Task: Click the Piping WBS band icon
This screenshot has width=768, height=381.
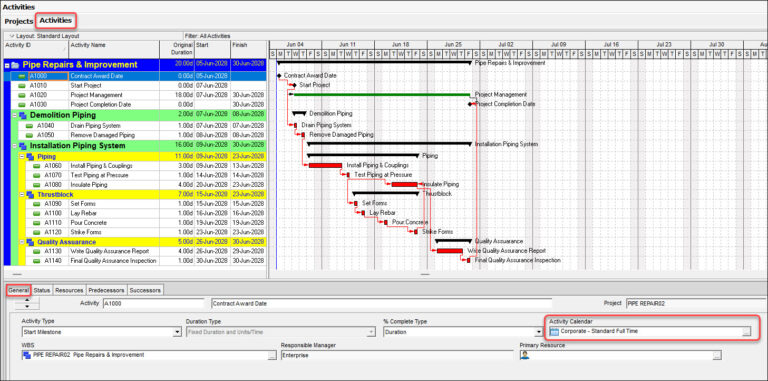Action: [x=30, y=157]
